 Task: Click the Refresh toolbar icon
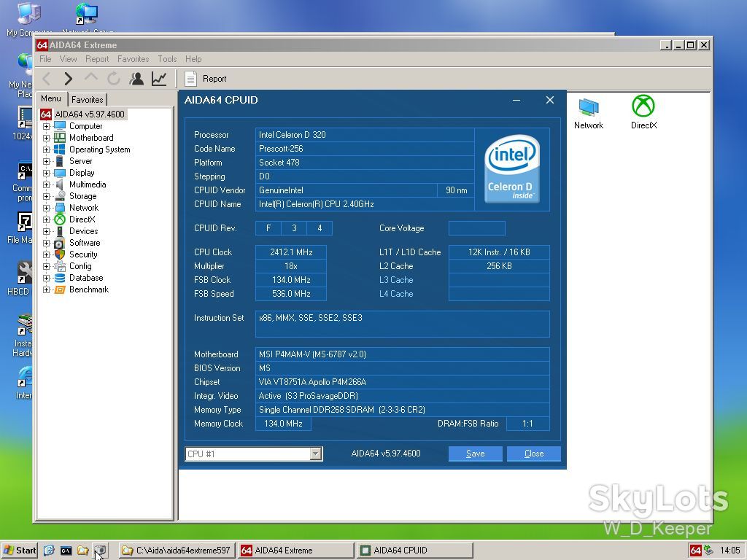click(113, 79)
